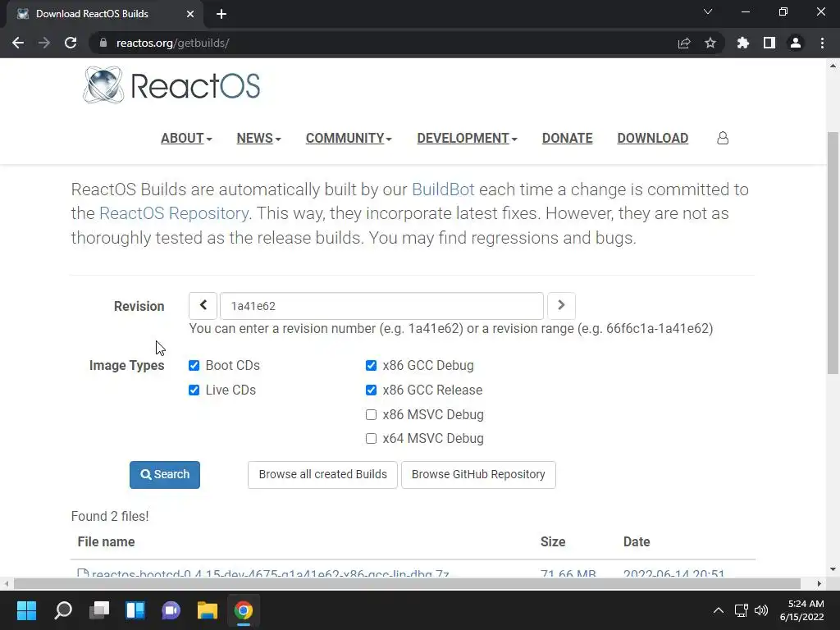
Task: Click the browser forward arrow
Action: [44, 43]
